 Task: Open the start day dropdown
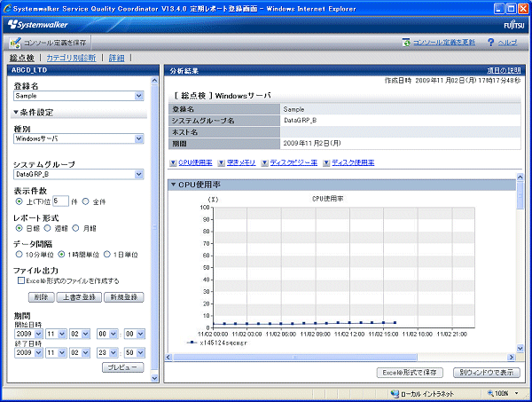[85, 334]
